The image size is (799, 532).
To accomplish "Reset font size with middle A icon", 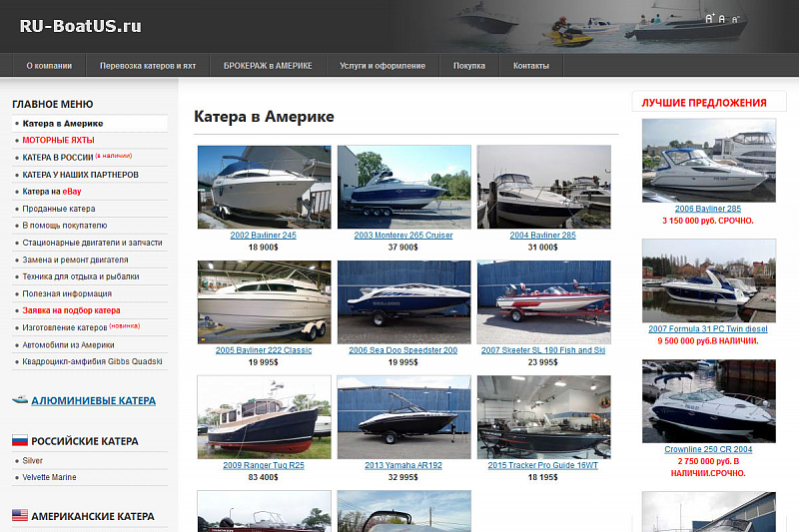I will click(721, 19).
